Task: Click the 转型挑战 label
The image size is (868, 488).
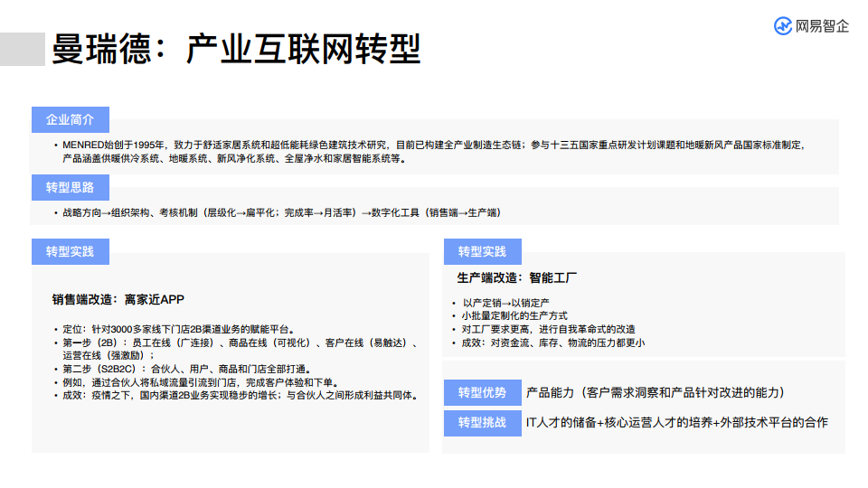Action: 482,422
